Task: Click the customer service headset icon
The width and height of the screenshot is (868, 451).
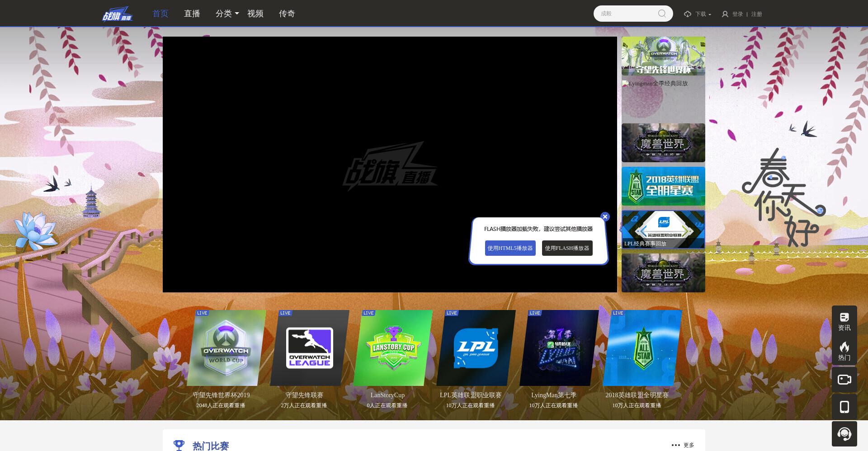Action: point(844,434)
